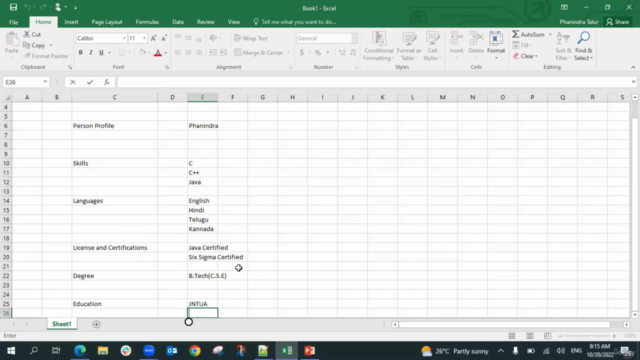Confirm the entry with the checkmark formula button
The image size is (640, 360).
pos(90,82)
